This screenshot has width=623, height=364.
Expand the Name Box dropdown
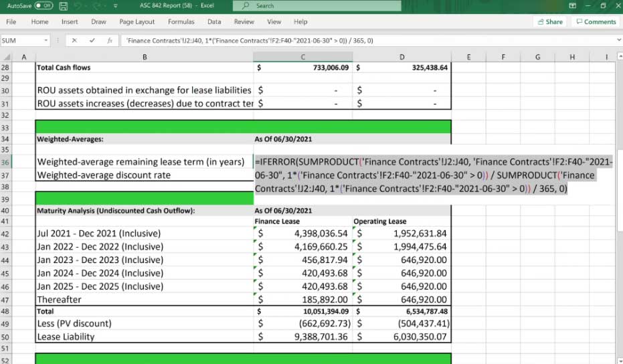pyautogui.click(x=46, y=40)
